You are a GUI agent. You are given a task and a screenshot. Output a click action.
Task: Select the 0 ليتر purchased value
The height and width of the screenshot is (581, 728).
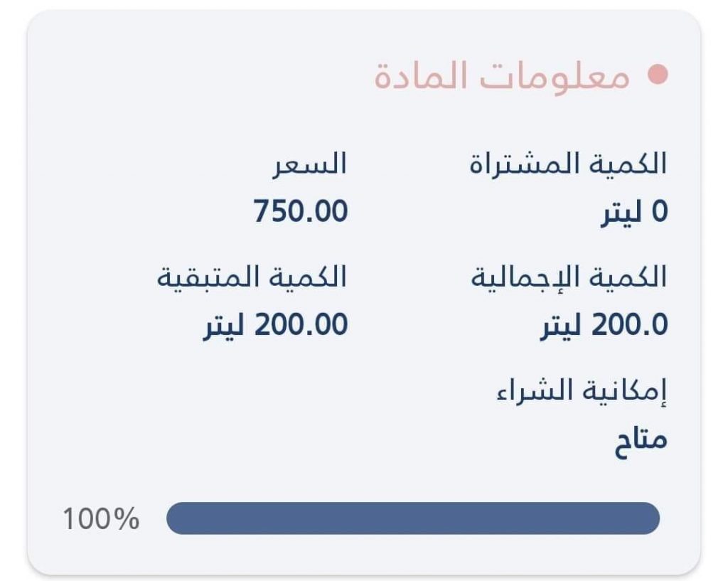[x=634, y=212]
